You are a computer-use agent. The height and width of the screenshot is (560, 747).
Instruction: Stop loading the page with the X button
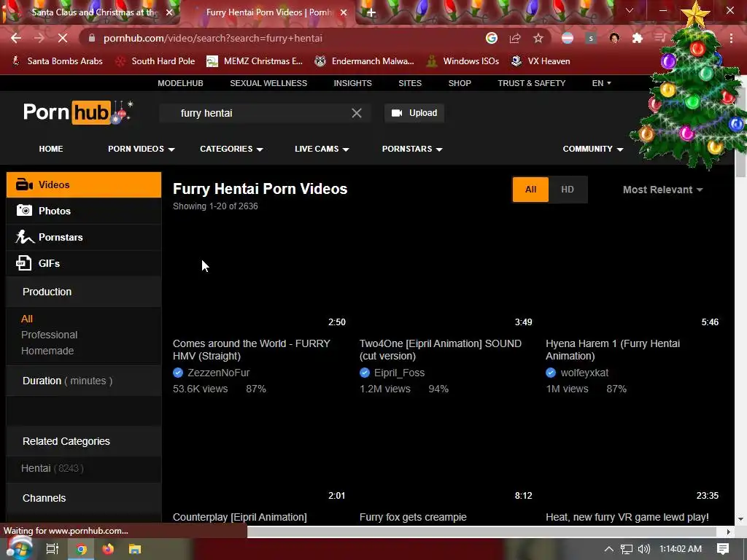tap(63, 38)
